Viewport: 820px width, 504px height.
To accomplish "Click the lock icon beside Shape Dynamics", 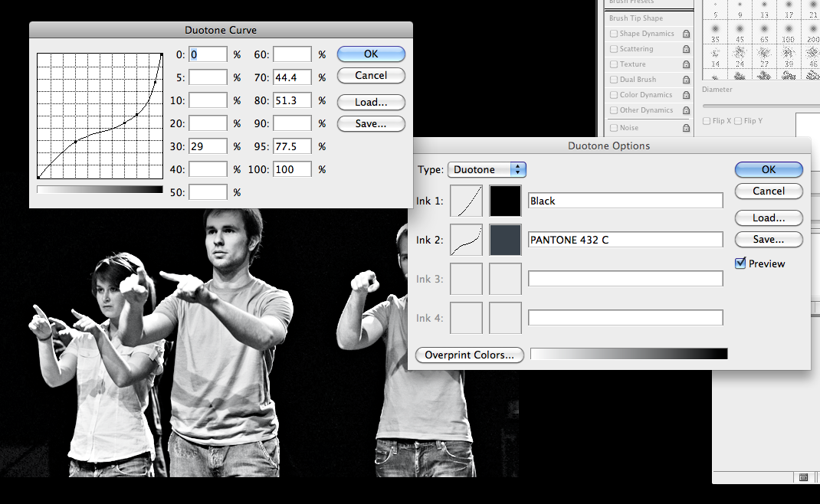I will click(x=686, y=34).
